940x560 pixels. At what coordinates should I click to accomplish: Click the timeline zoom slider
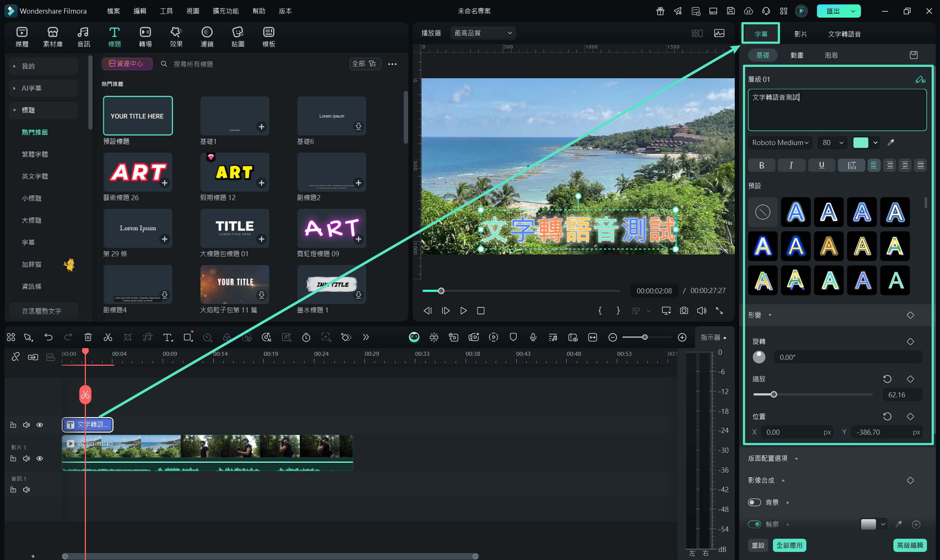(647, 337)
